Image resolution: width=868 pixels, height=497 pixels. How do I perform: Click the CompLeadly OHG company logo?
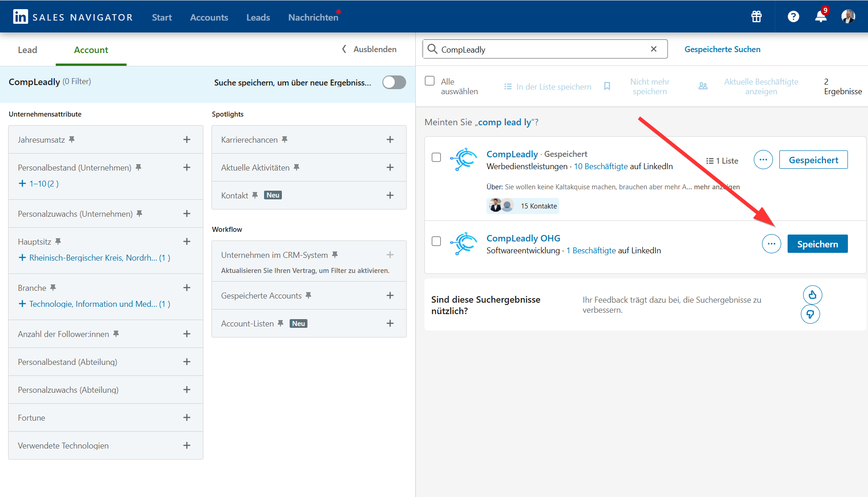pos(464,244)
